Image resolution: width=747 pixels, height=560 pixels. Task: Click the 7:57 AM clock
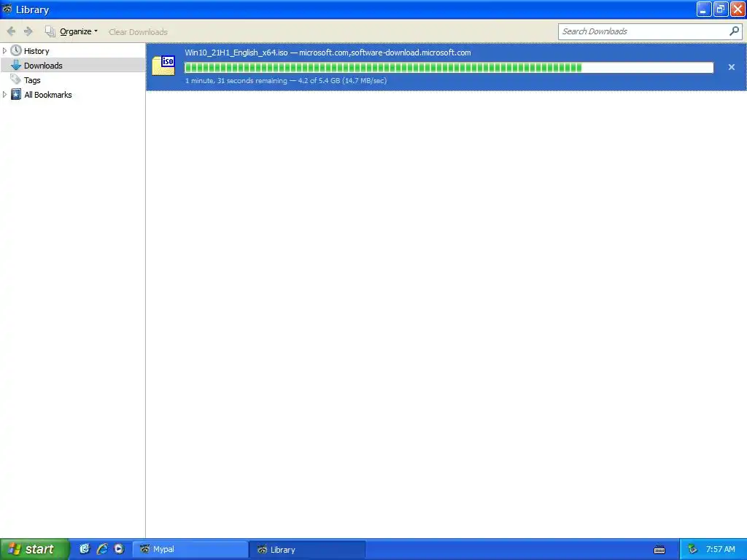720,549
